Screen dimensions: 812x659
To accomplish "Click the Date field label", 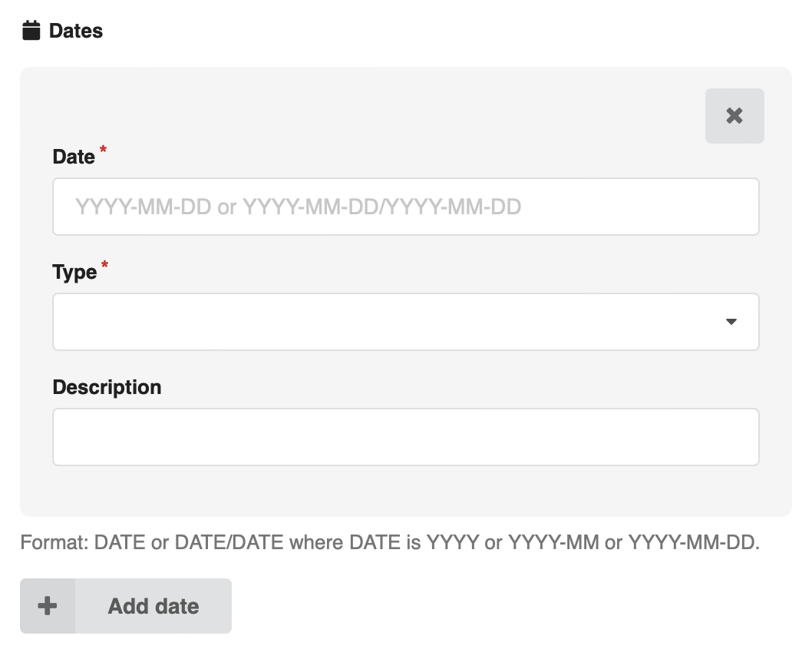I will click(74, 157).
